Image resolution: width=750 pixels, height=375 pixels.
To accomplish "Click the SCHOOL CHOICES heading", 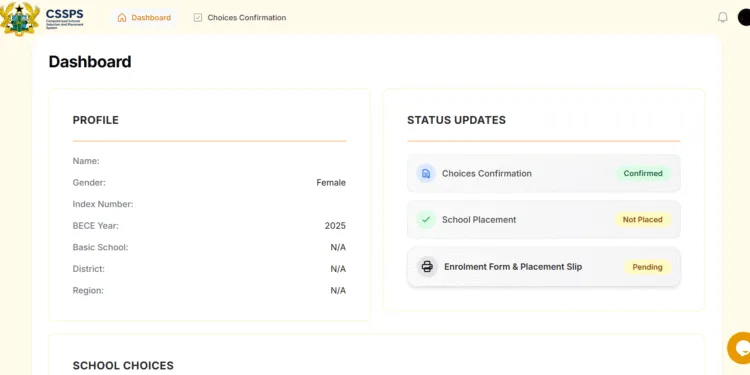I will click(x=123, y=365).
